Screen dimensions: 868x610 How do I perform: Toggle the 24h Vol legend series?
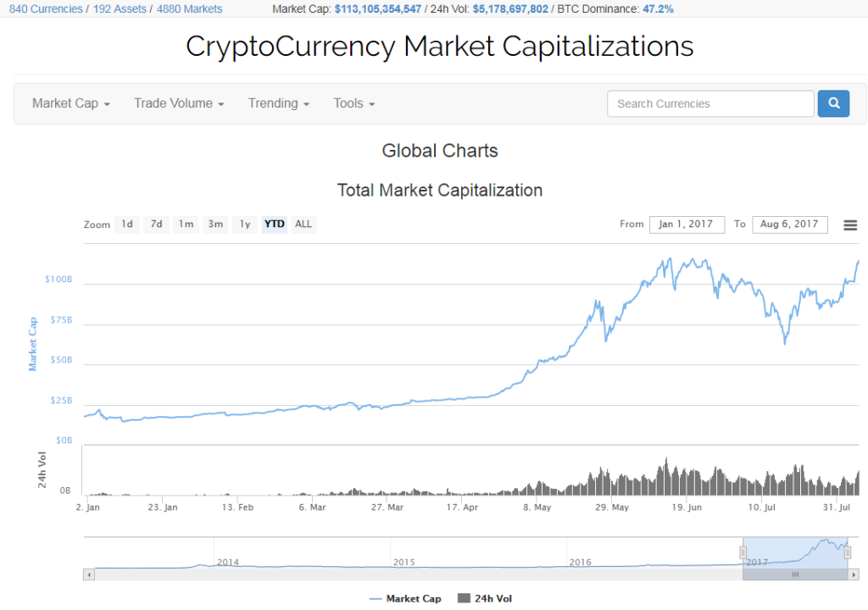click(x=485, y=599)
